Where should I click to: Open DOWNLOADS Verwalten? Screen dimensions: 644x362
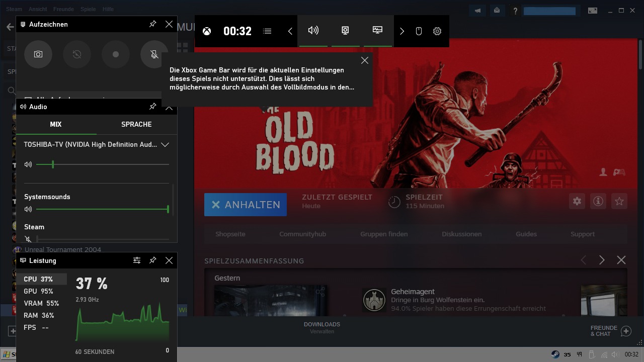point(322,328)
